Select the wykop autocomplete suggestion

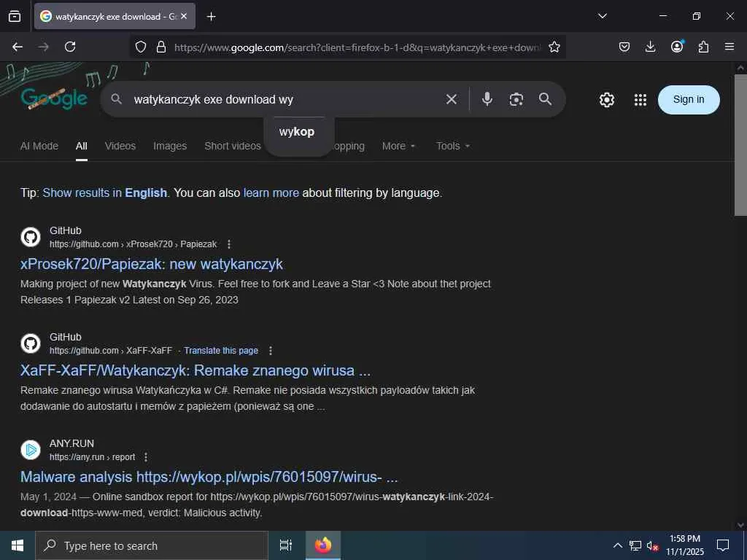(x=297, y=132)
